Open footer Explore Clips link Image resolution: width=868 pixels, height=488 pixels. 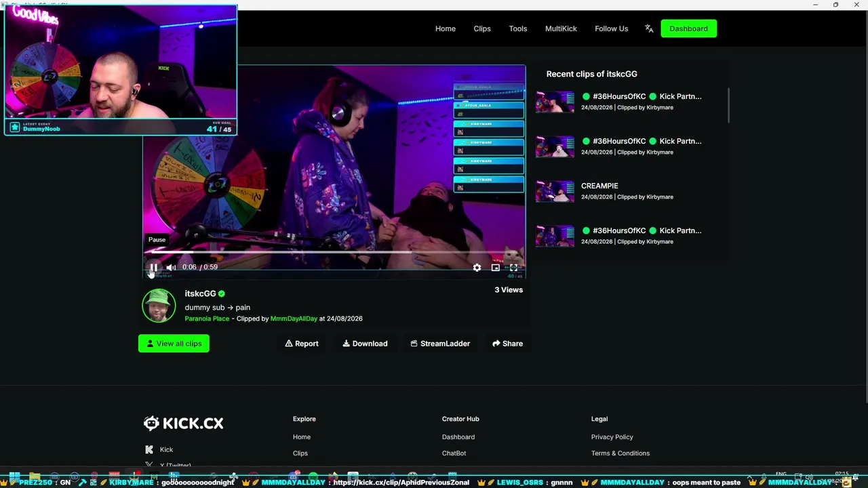[x=300, y=453]
